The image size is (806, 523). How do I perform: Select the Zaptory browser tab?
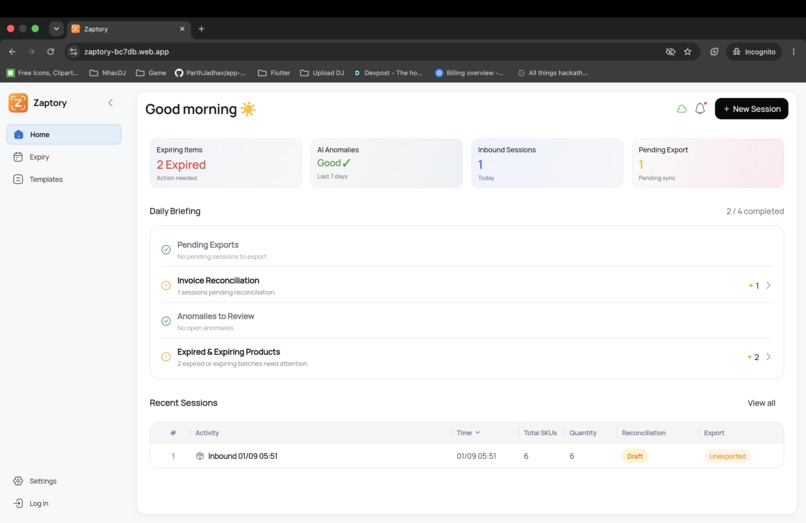[x=129, y=29]
